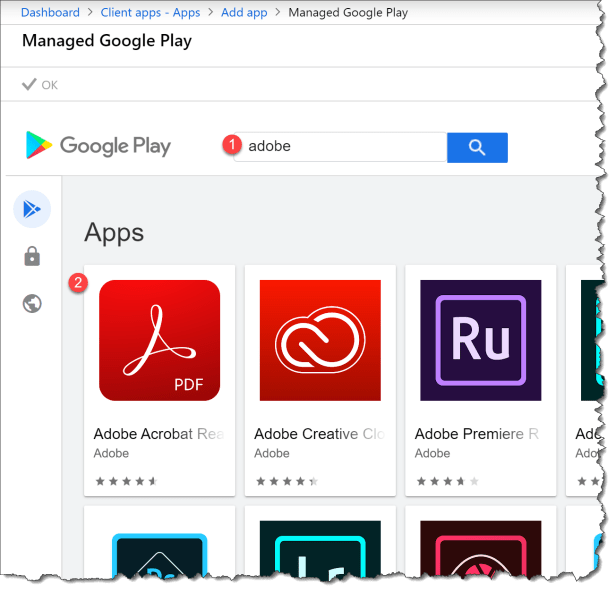Click the Creative Cloud star rating
This screenshot has width=616, height=592.
point(287,481)
